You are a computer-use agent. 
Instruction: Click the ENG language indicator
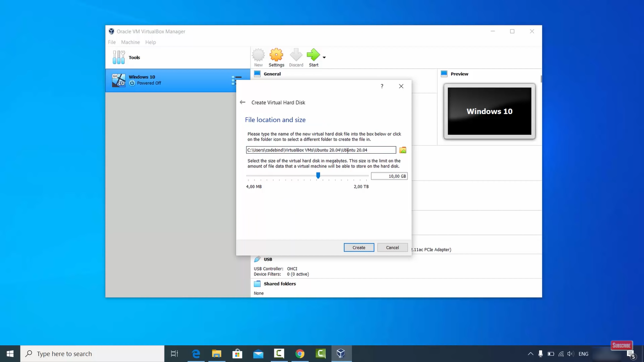point(583,354)
